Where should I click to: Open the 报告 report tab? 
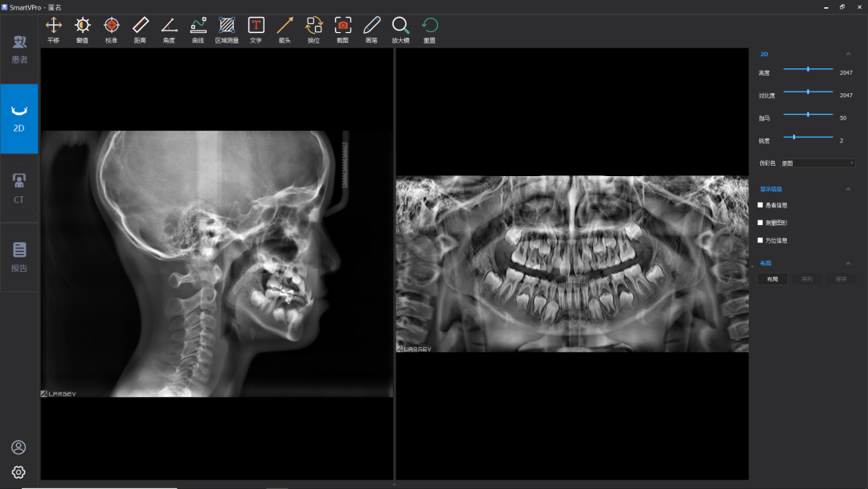tap(19, 257)
